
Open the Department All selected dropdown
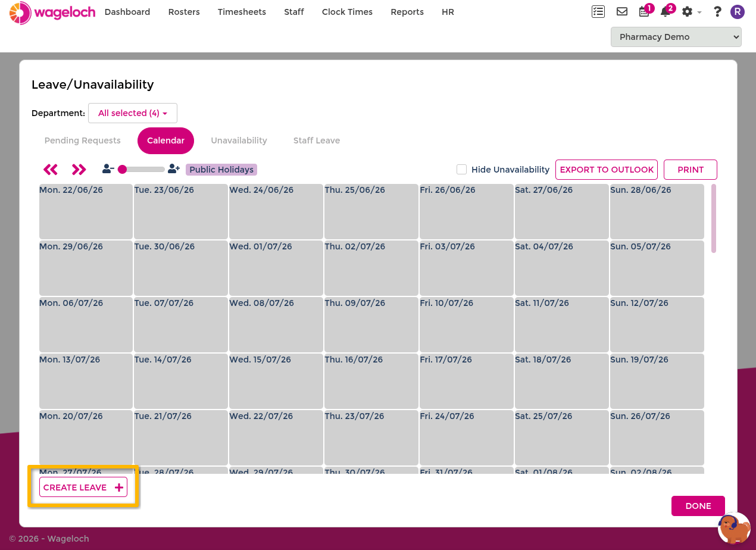133,113
